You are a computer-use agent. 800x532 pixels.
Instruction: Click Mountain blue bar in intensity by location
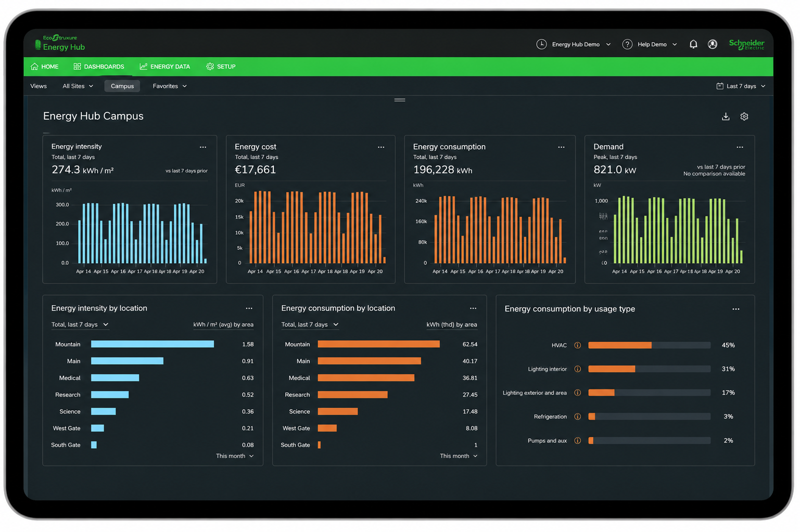153,344
